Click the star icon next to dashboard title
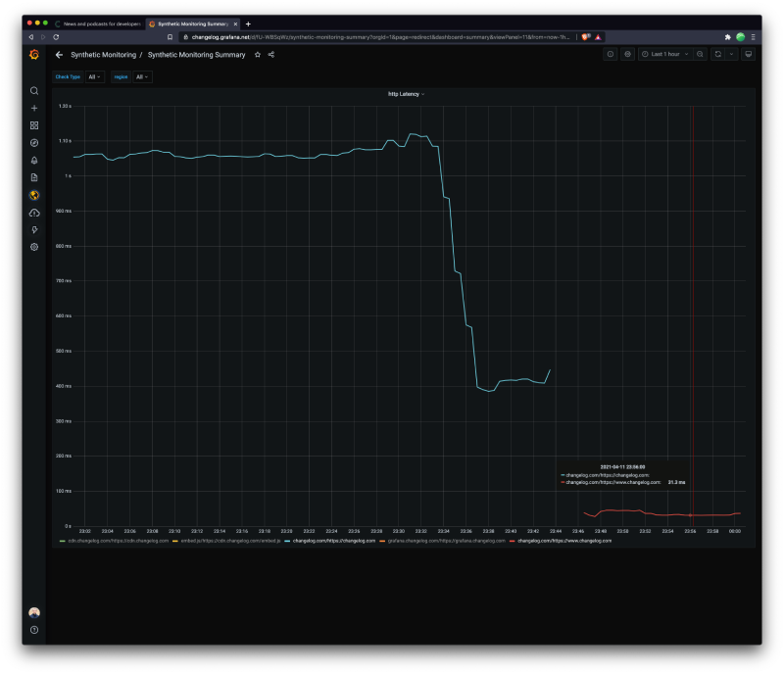 click(256, 55)
